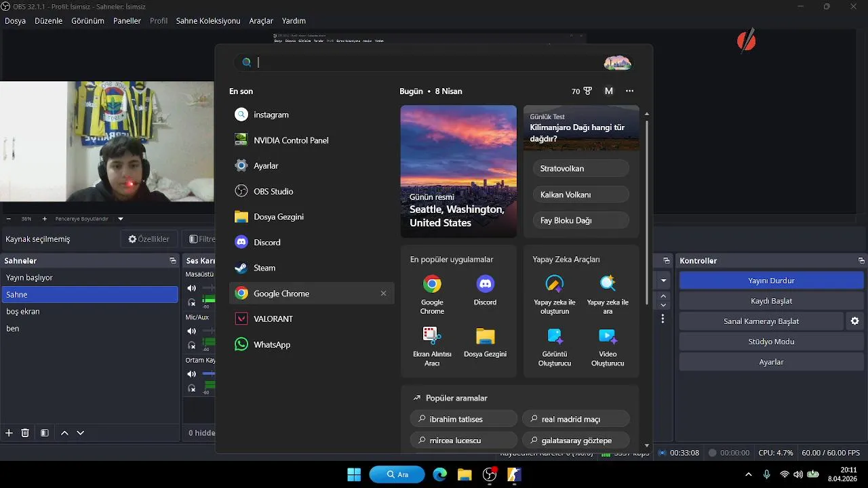Search for ibrahim tatlıses suggestion
This screenshot has height=488, width=868.
tap(464, 419)
